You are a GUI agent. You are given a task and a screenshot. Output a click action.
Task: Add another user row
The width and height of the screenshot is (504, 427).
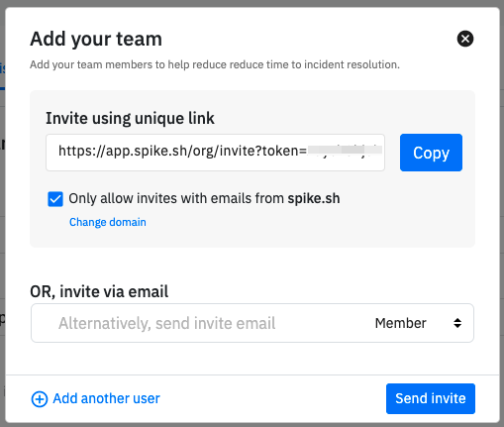[x=95, y=398]
